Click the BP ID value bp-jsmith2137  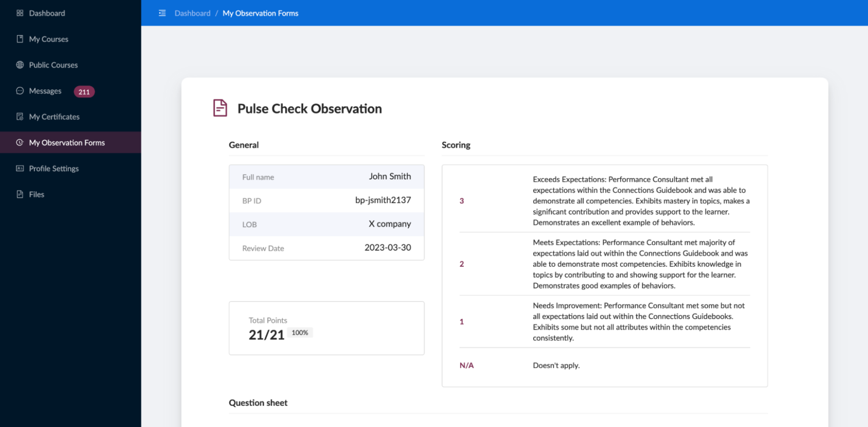point(383,200)
